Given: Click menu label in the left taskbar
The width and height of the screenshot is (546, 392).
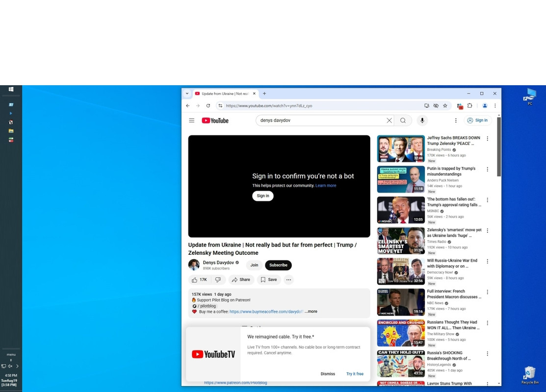Looking at the screenshot, I should coord(11,354).
